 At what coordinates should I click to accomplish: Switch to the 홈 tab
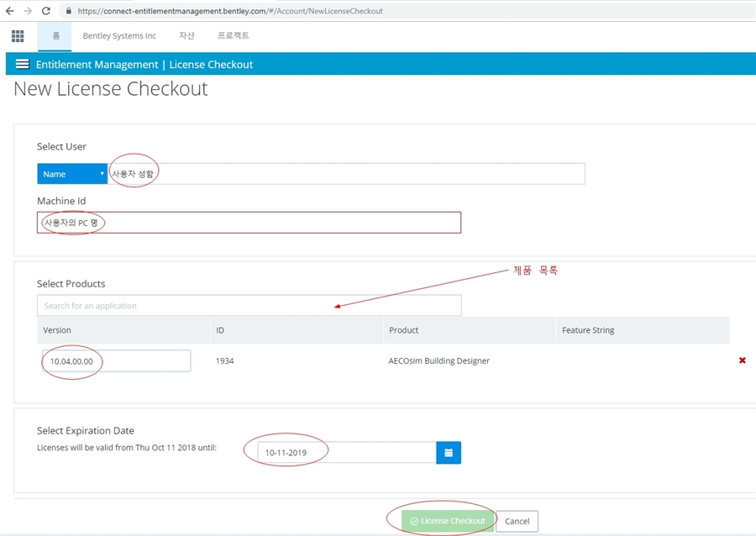(x=55, y=36)
